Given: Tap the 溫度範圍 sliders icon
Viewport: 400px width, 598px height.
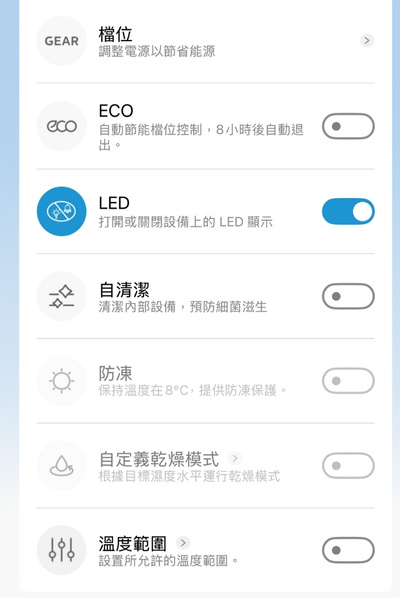Looking at the screenshot, I should click(61, 550).
